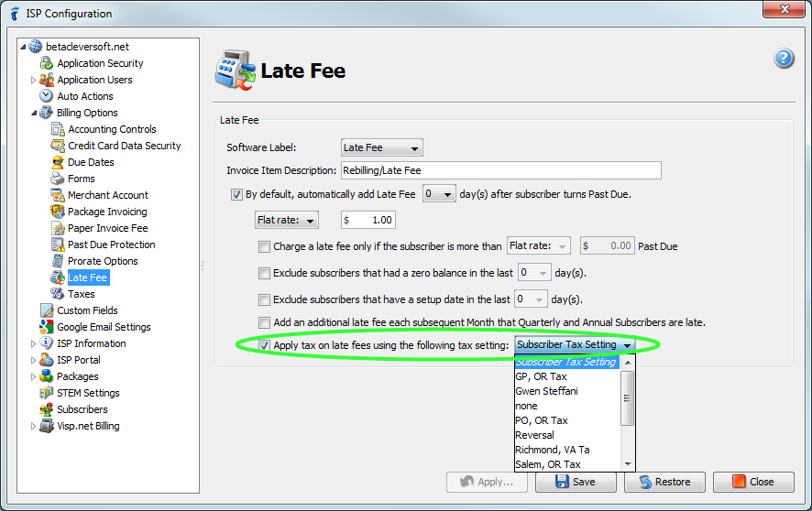The width and height of the screenshot is (812, 511).
Task: Click the ISP Information info icon
Action: point(47,342)
